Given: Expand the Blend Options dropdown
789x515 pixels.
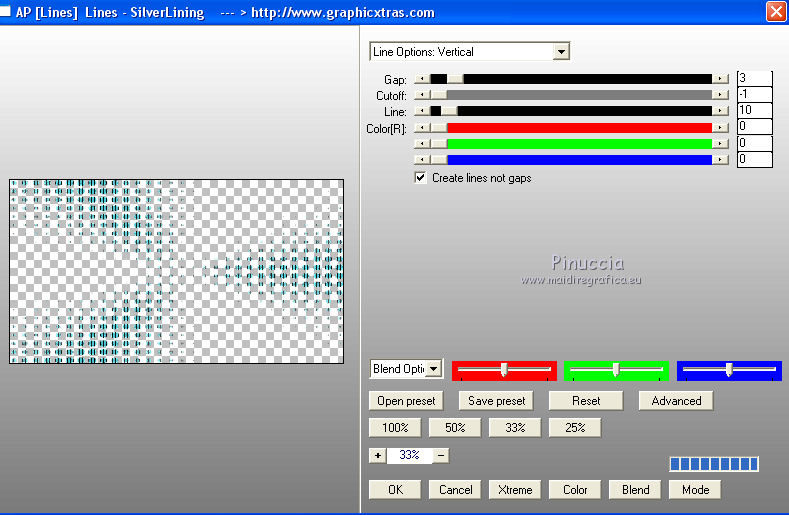Looking at the screenshot, I should pos(433,369).
